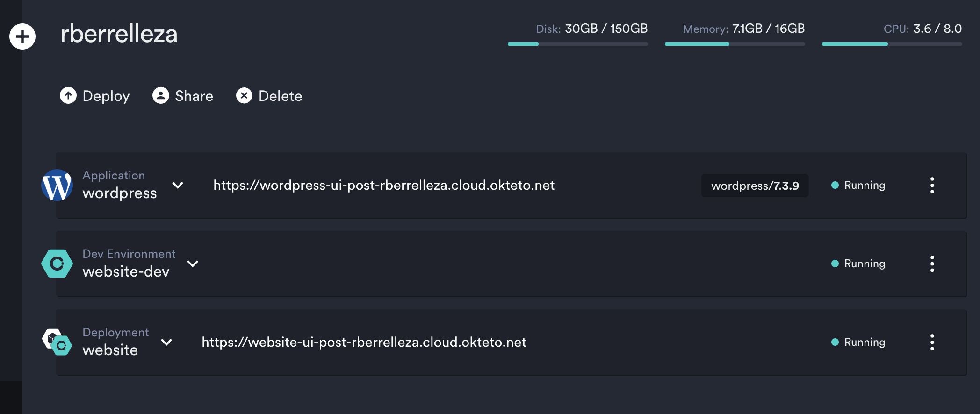This screenshot has width=980, height=414.
Task: Click the Share person icon
Action: (x=161, y=95)
